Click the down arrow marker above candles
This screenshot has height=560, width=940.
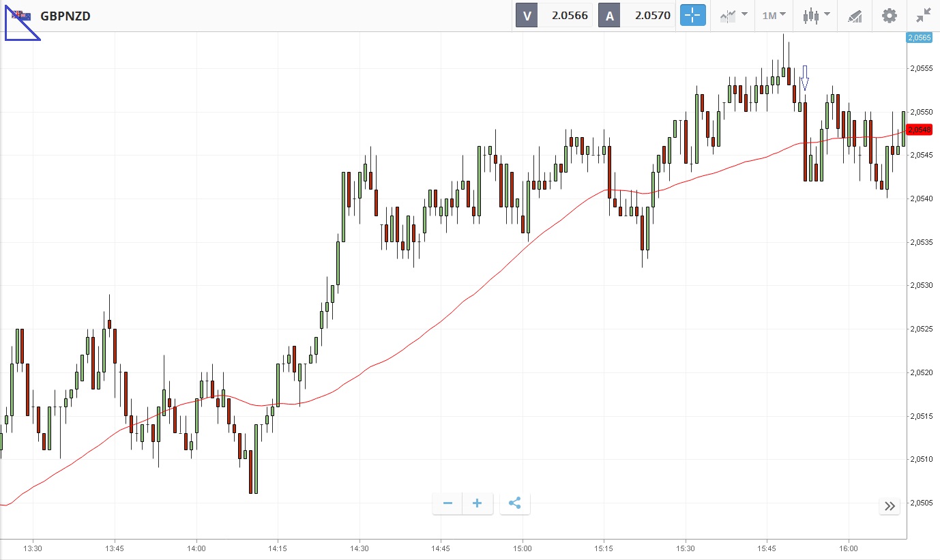click(x=805, y=78)
